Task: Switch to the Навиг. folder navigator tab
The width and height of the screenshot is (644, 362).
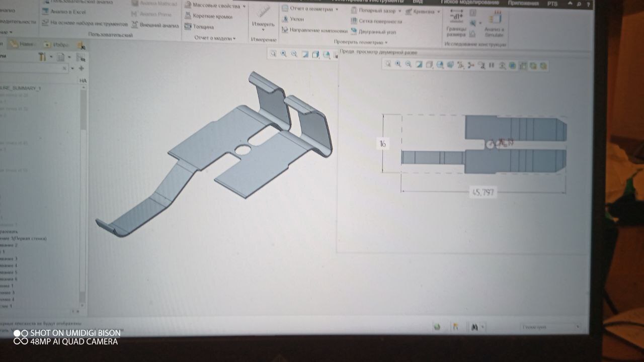Action: pyautogui.click(x=23, y=44)
